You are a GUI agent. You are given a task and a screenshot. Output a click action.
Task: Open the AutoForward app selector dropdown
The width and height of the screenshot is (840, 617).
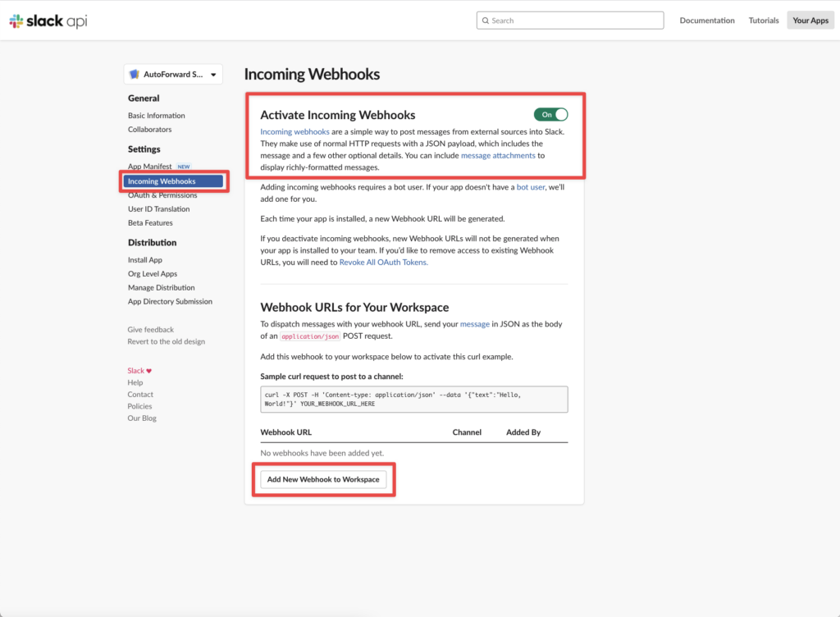pos(173,75)
